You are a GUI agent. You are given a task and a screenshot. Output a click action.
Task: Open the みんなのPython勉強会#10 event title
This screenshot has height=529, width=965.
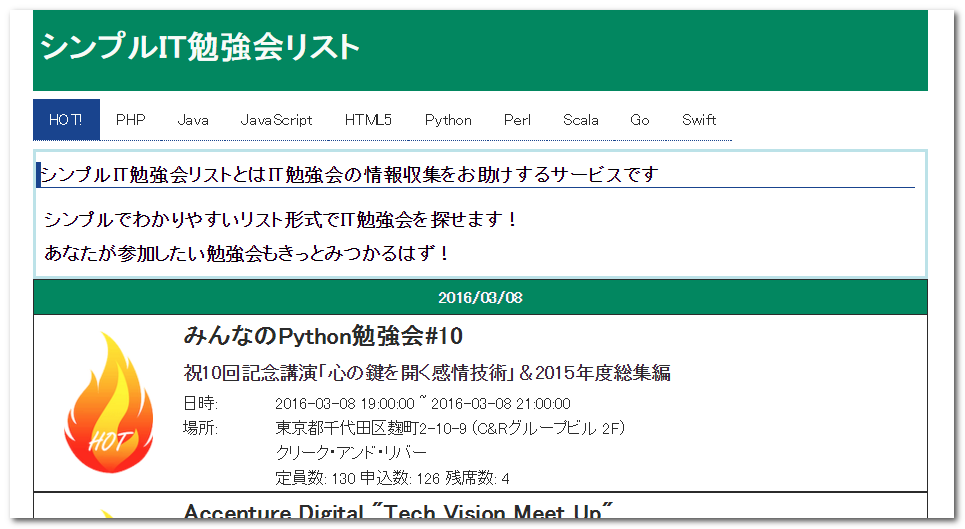pyautogui.click(x=323, y=336)
